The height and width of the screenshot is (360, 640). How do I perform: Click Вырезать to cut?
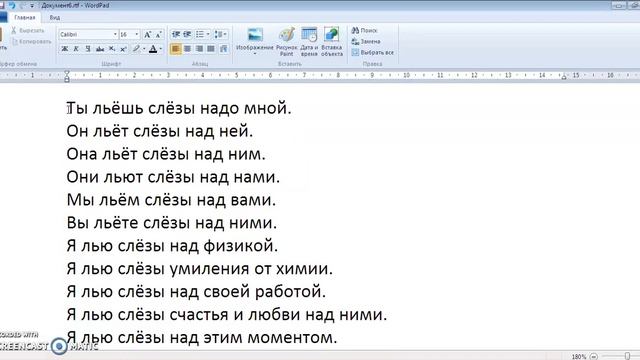click(28, 31)
